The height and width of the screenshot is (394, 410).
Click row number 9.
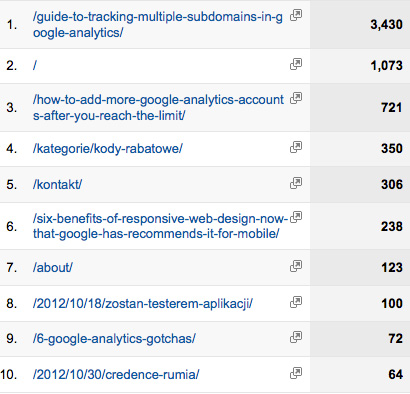[12, 339]
